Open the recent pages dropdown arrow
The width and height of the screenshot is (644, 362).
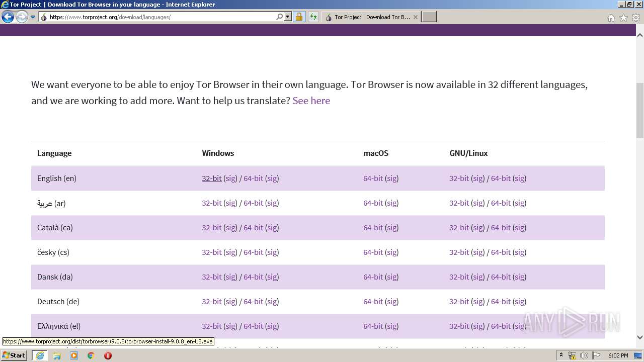(33, 17)
